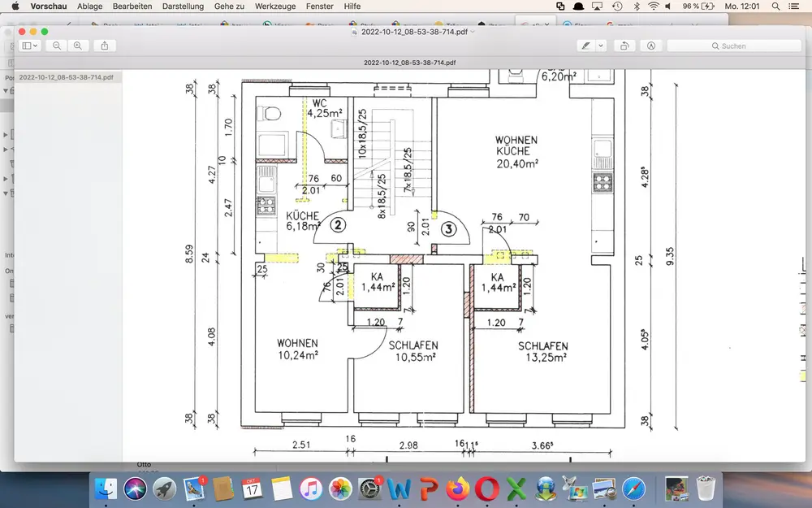Screen dimensions: 812x508
Task: Open Safari compass in Dock
Action: [x=633, y=488]
